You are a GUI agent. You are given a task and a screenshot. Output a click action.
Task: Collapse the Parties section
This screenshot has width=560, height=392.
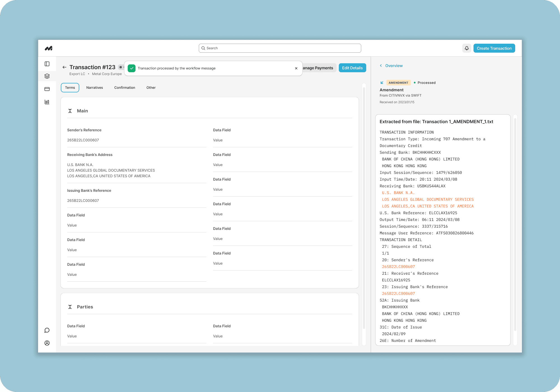coord(70,307)
